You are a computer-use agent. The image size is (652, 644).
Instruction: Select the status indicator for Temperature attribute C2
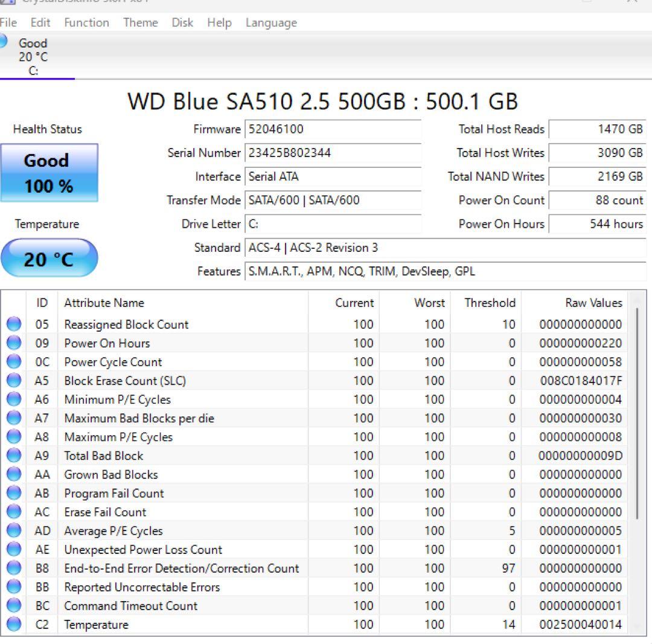pos(13,624)
